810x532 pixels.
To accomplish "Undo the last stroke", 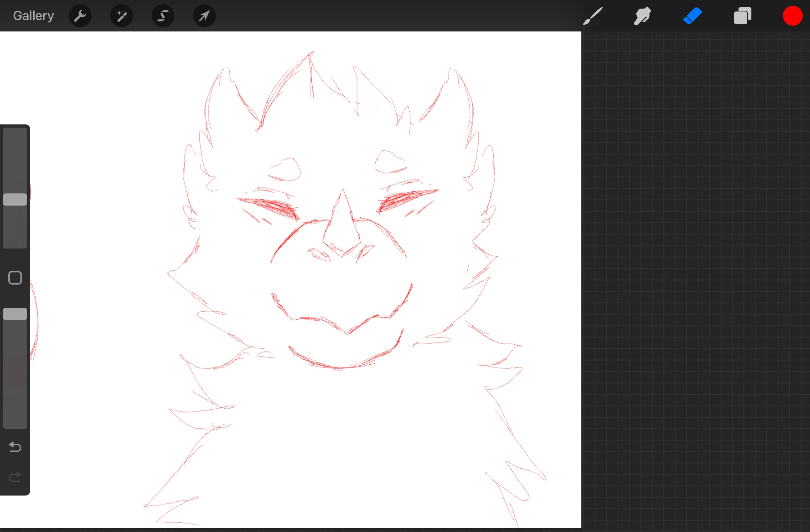I will [x=15, y=447].
